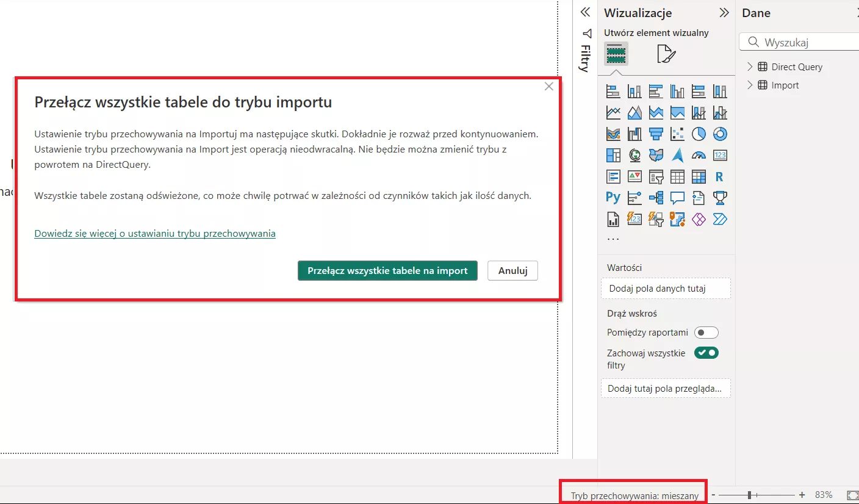Insert the globe map visual
Screen dimensions: 859x504
pos(634,156)
